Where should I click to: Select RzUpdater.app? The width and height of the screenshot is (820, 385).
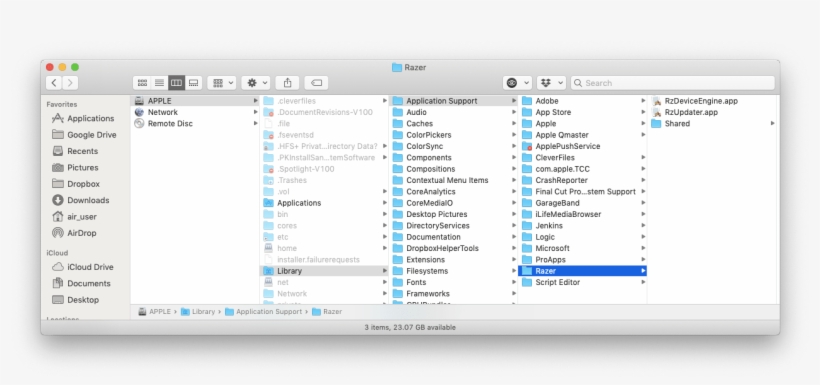[713, 112]
